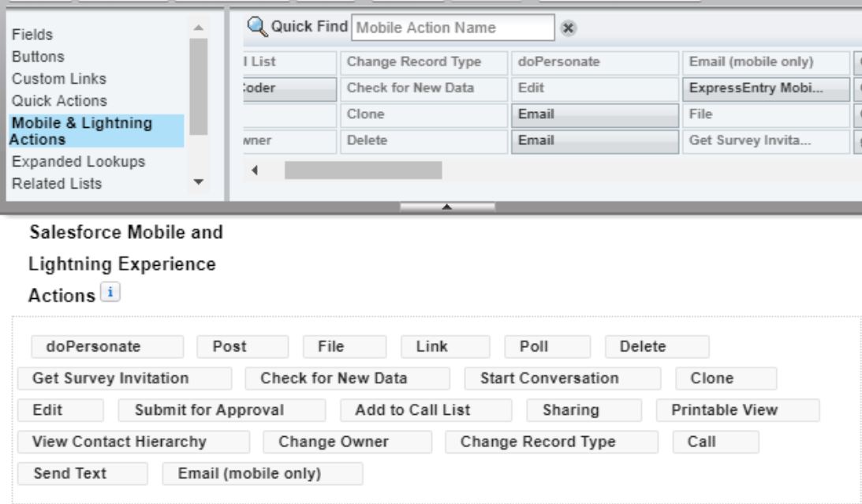Show the Related Lists category
This screenshot has height=504, width=862.
[57, 184]
